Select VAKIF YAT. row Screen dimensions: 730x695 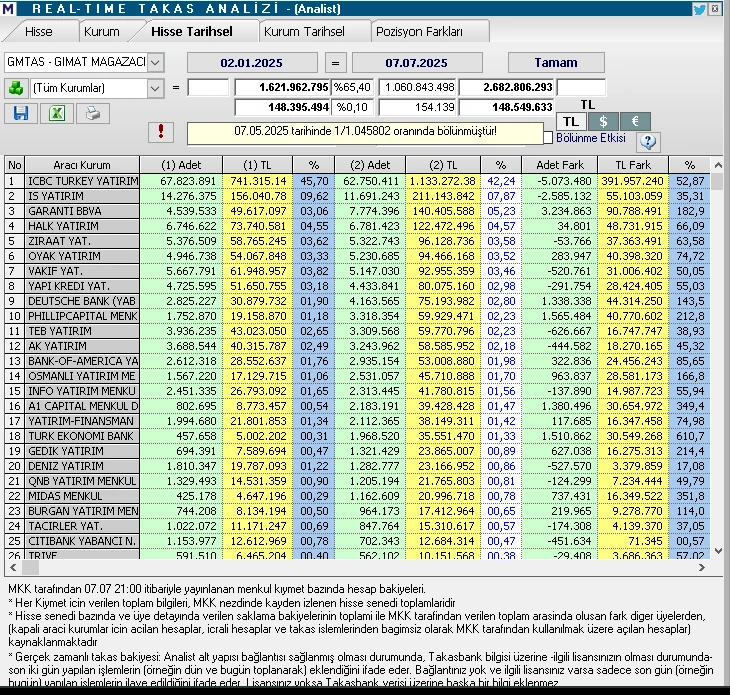click(x=358, y=271)
